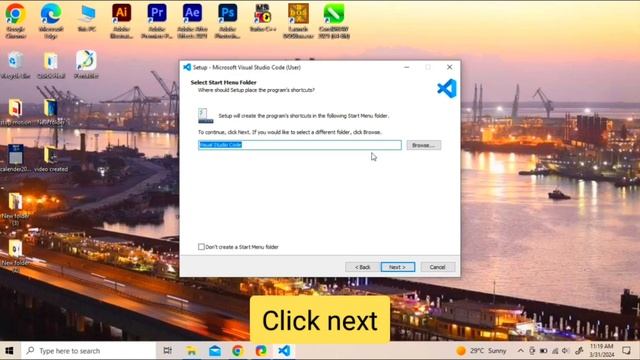The width and height of the screenshot is (640, 360).
Task: Select the New folder (3) desktop icon
Action: 15,208
